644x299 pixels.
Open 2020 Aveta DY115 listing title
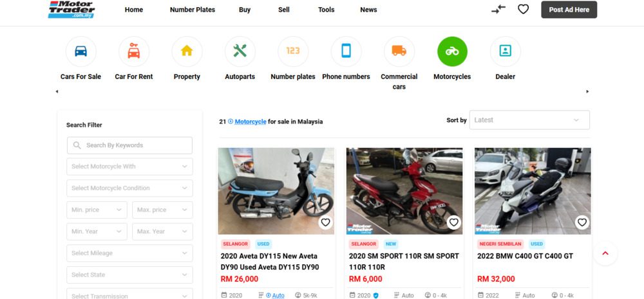click(x=270, y=262)
